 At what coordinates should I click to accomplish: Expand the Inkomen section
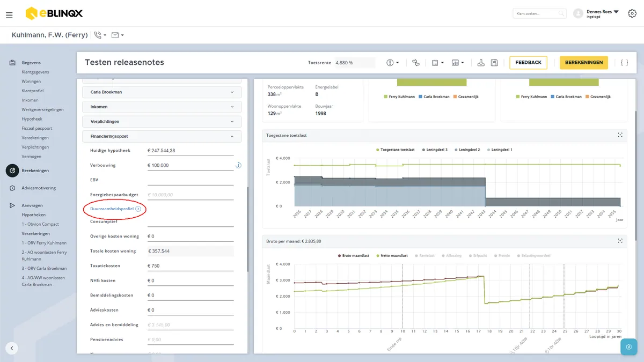162,107
